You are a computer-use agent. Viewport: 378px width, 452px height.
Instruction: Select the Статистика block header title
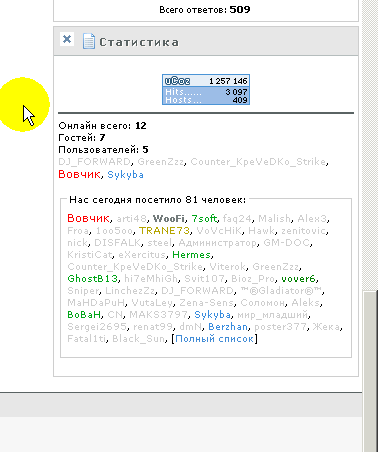tap(139, 42)
